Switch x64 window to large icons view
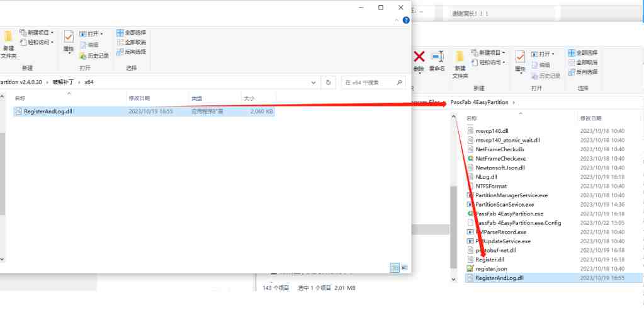Viewport: 644px width, 310px height. pyautogui.click(x=405, y=268)
